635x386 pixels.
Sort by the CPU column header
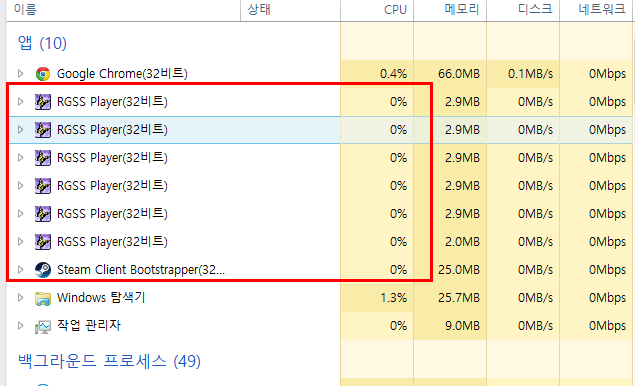click(x=377, y=10)
